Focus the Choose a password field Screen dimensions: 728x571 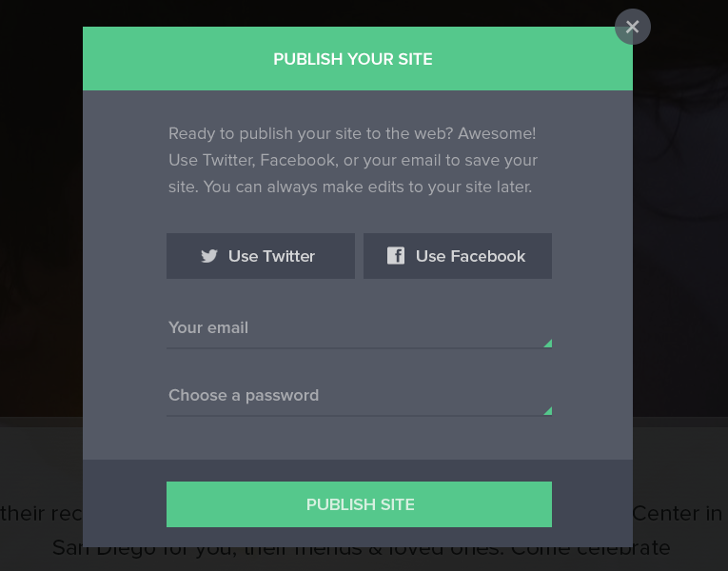[x=359, y=396]
